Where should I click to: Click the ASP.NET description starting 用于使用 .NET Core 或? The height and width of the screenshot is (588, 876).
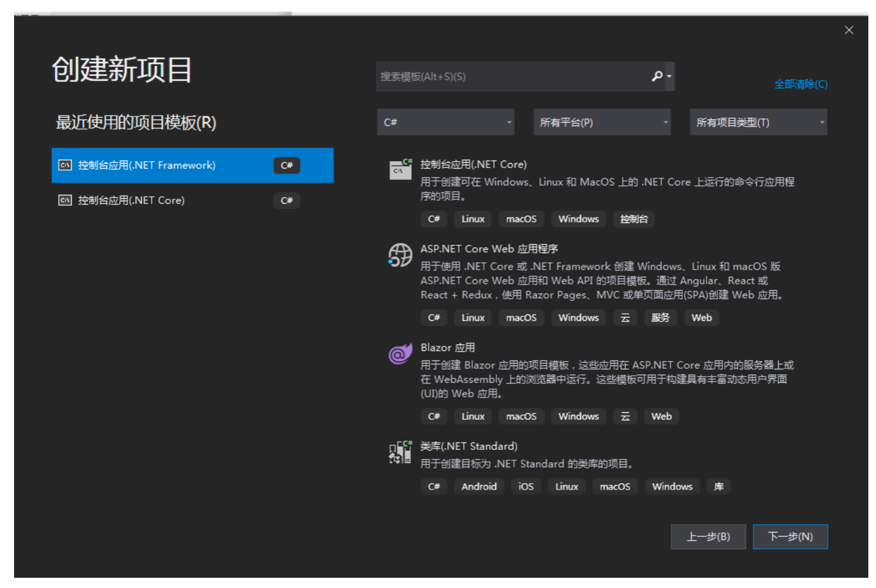pyautogui.click(x=602, y=281)
